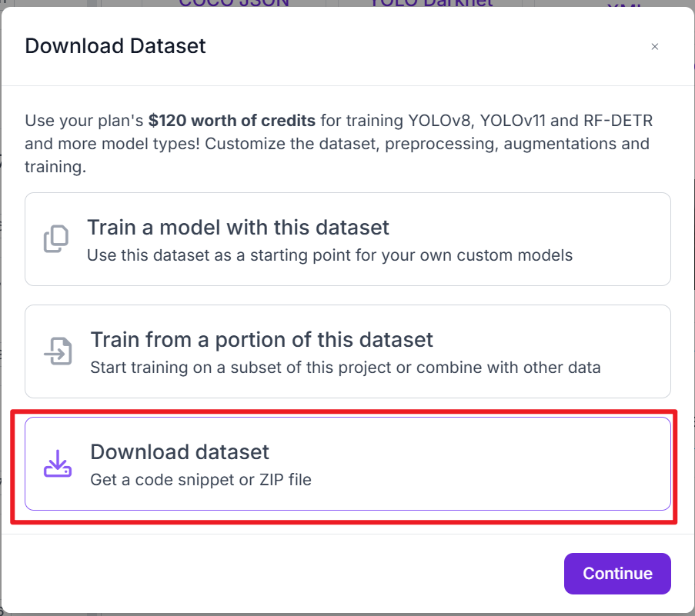The height and width of the screenshot is (616, 695).
Task: Choose Train a model with this dataset
Action: (x=348, y=239)
